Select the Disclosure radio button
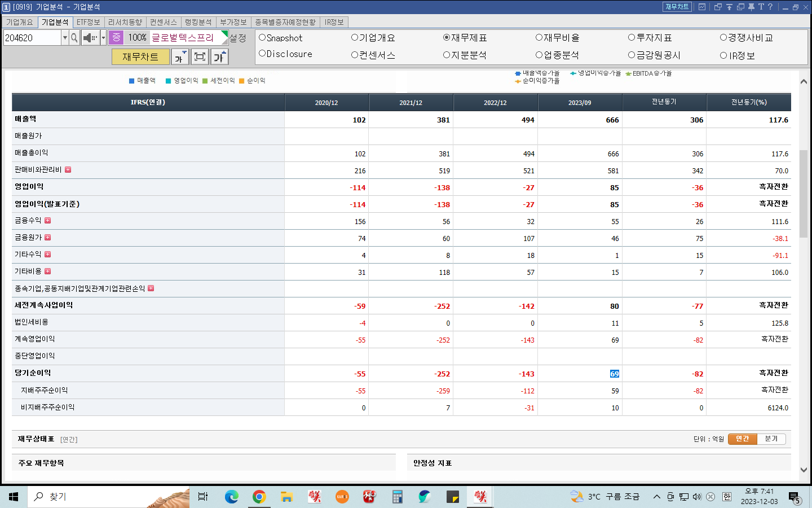Image resolution: width=812 pixels, height=508 pixels. tap(262, 53)
